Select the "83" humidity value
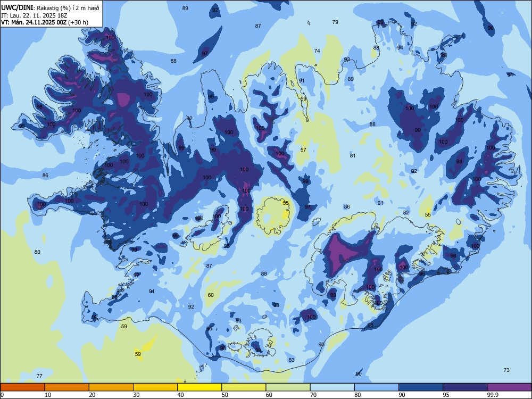This screenshot has width=532, height=399. pyautogui.click(x=292, y=360)
